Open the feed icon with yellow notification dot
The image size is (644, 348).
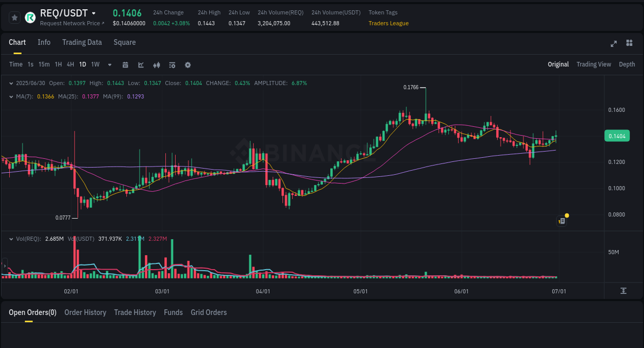click(x=562, y=221)
